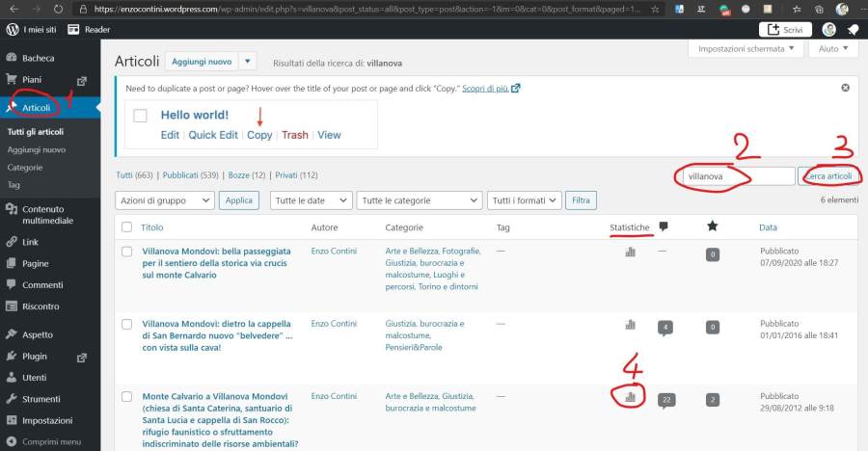Click the likes star column header
868x451 pixels.
[x=712, y=226]
